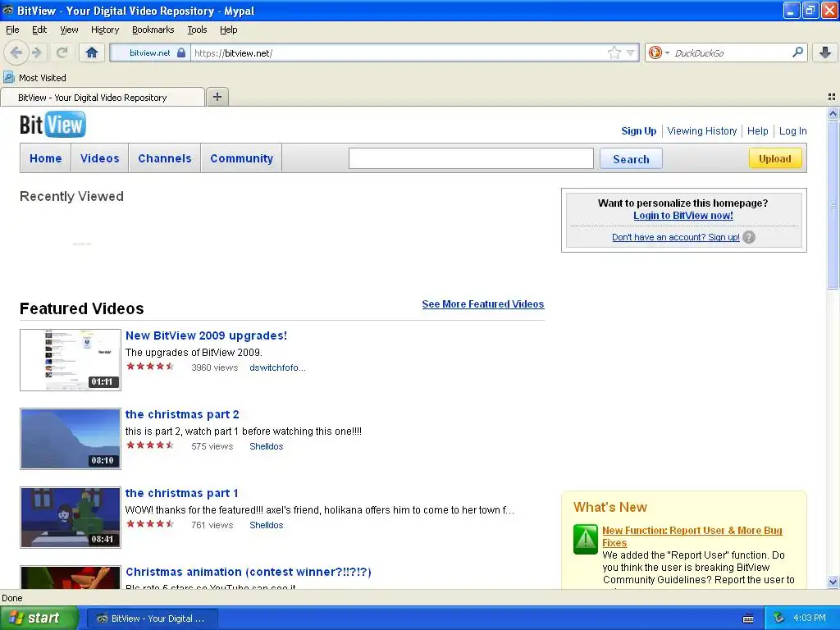Open See More Featured Videos link
The image size is (840, 630).
482,304
